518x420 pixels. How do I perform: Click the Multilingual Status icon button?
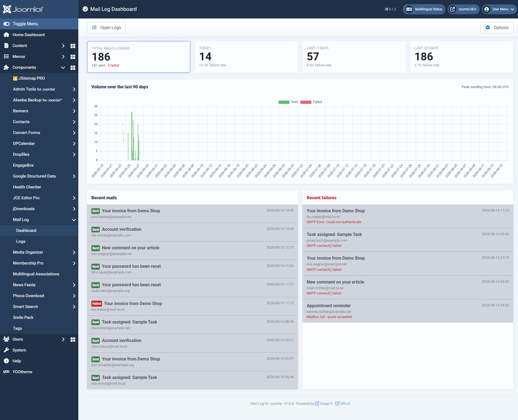(424, 9)
